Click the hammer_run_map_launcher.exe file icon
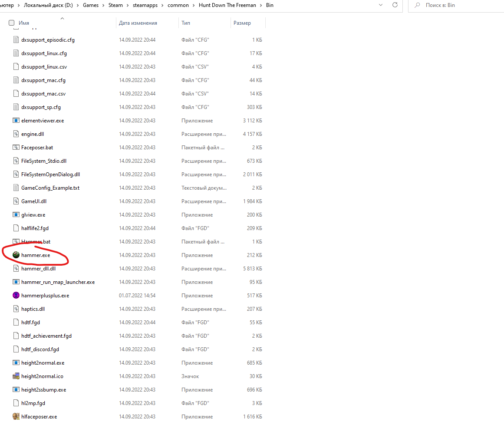 (x=16, y=282)
